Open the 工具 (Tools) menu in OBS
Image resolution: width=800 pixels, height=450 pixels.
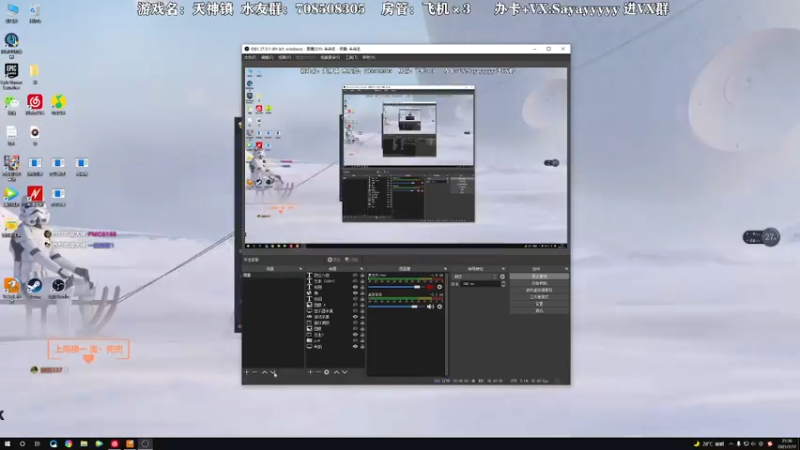pyautogui.click(x=351, y=58)
